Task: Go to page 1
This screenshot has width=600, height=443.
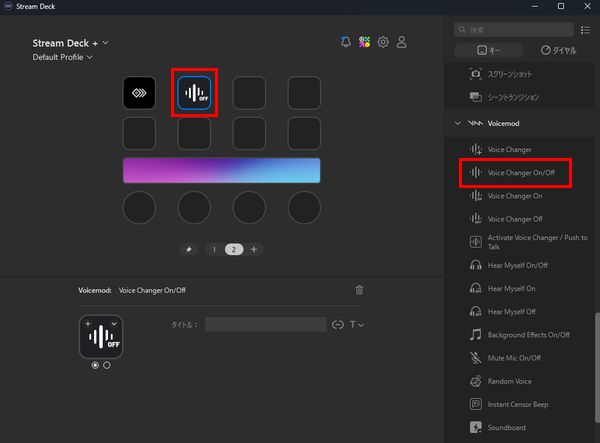Action: point(214,249)
